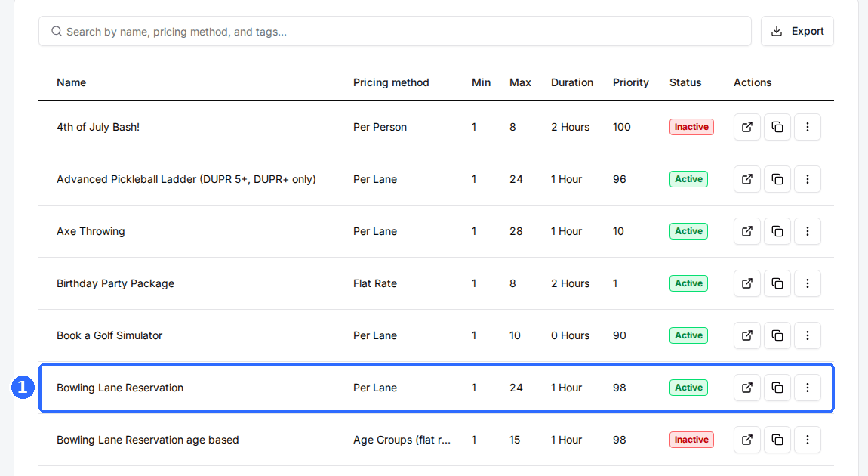Click the Duration column header
This screenshot has height=476, width=868.
point(572,82)
